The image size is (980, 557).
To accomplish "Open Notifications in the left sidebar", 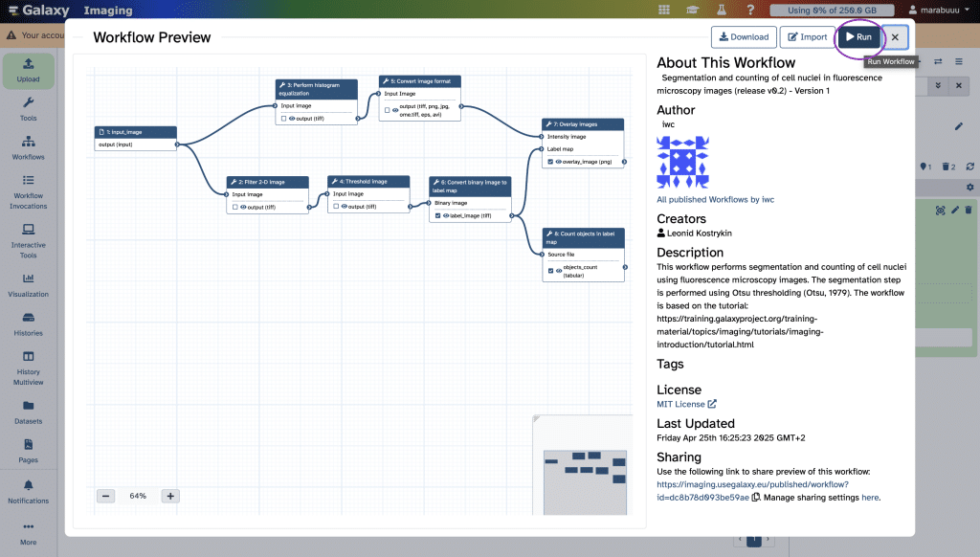I will [28, 492].
